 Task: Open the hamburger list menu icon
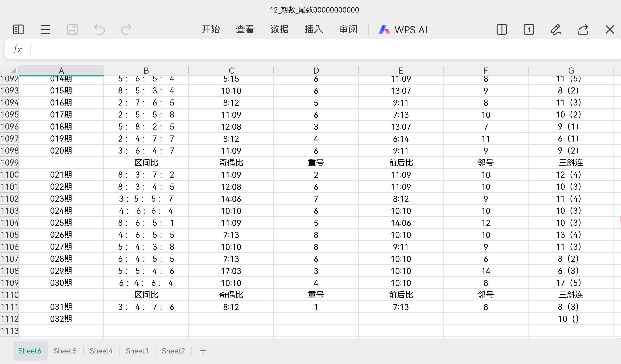(45, 29)
